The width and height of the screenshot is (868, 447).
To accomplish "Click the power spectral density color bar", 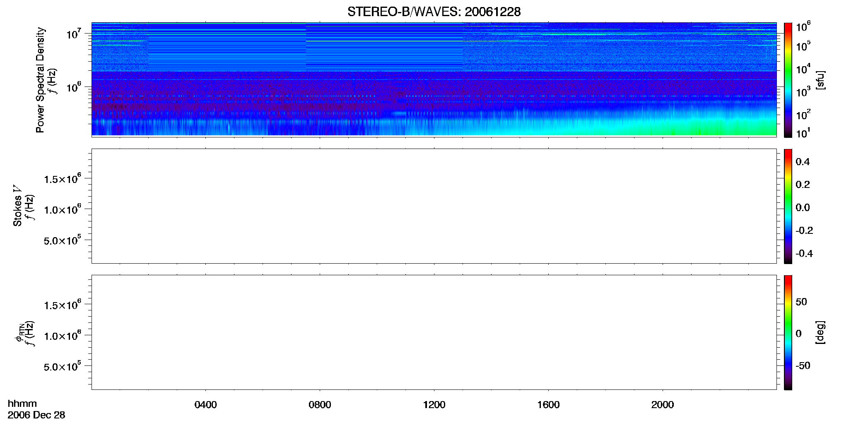I will pos(788,80).
